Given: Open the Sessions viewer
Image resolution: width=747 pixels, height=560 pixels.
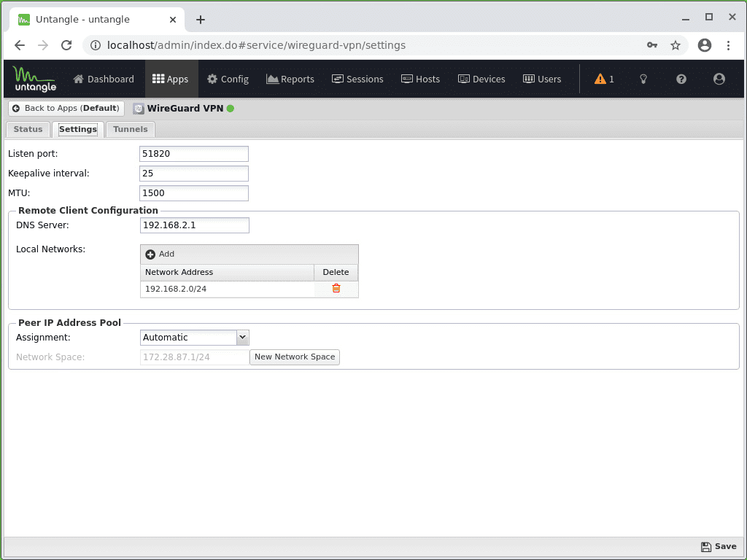Looking at the screenshot, I should coord(357,79).
